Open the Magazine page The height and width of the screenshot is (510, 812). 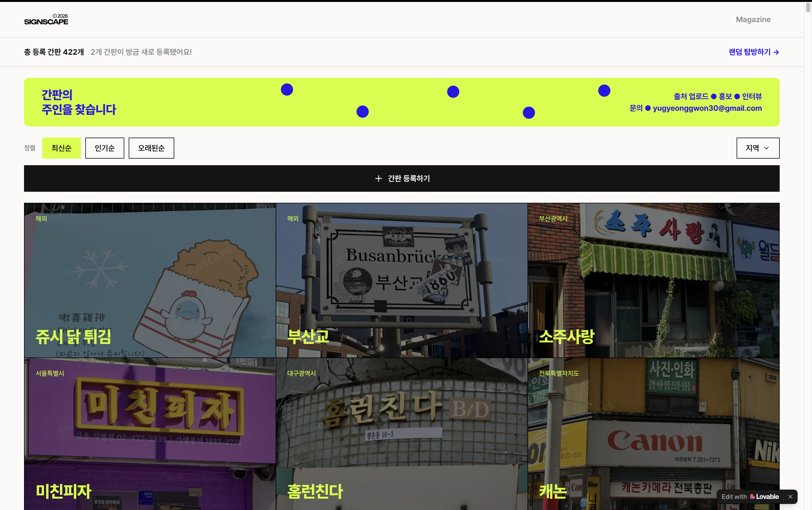[753, 20]
